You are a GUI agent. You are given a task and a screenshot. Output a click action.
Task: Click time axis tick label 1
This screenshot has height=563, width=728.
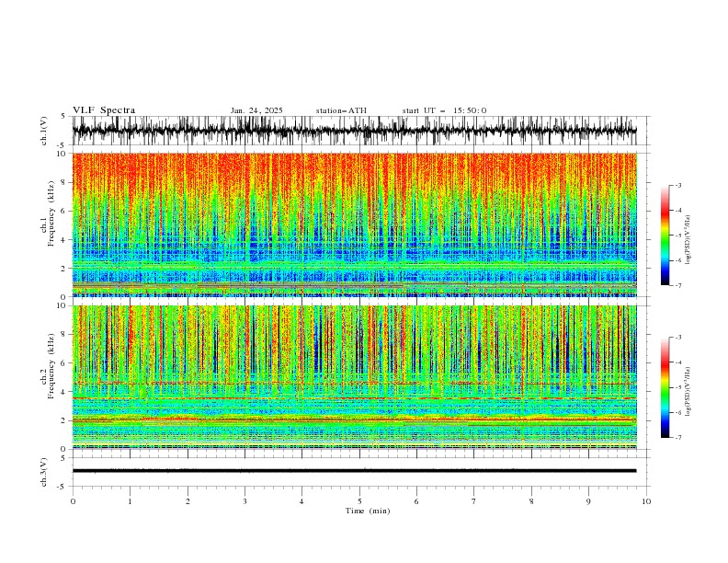pyautogui.click(x=130, y=501)
